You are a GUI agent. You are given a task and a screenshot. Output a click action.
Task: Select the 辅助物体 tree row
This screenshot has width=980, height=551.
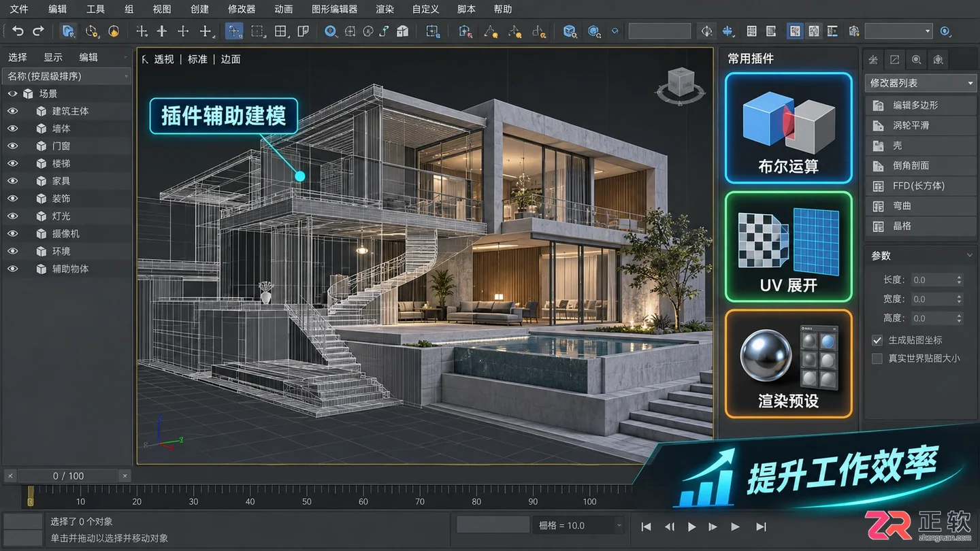(66, 269)
